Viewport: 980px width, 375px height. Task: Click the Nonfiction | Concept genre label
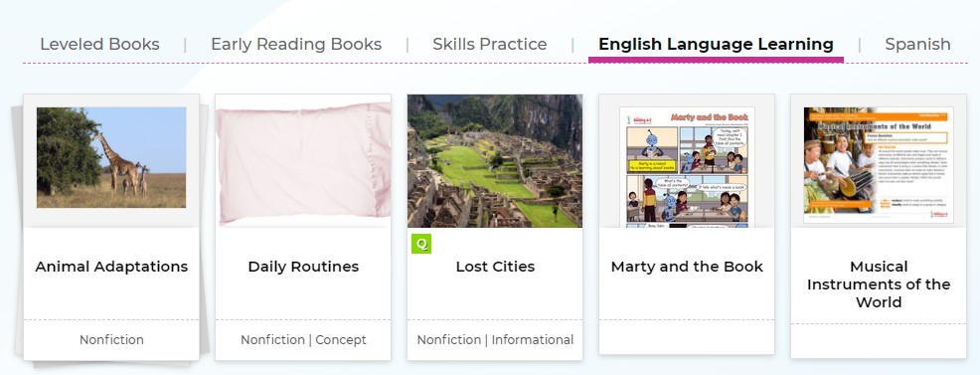click(303, 340)
